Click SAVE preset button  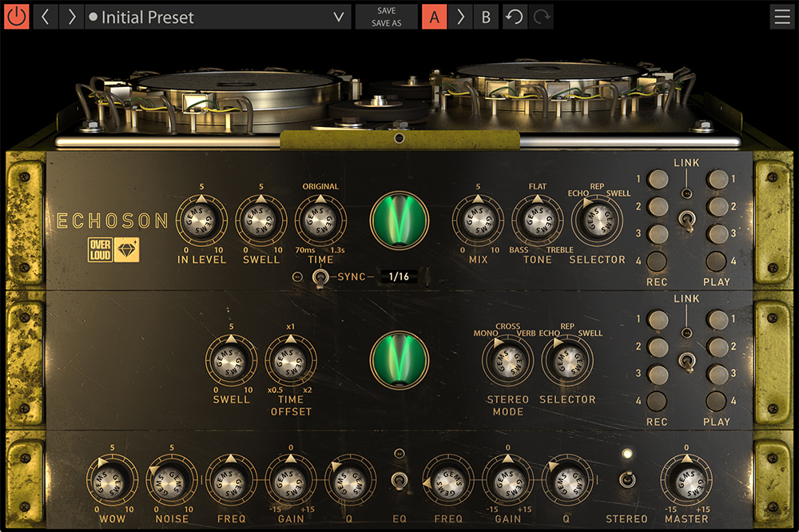point(386,10)
